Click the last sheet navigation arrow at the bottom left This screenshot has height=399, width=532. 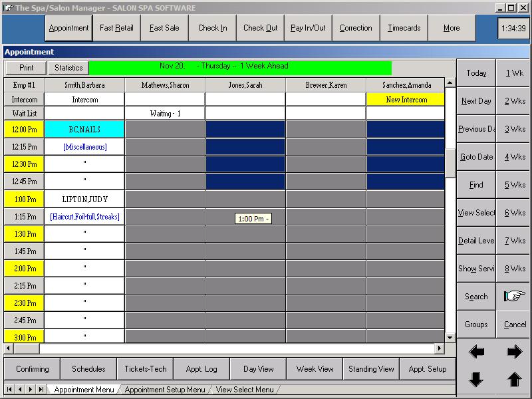tap(41, 389)
